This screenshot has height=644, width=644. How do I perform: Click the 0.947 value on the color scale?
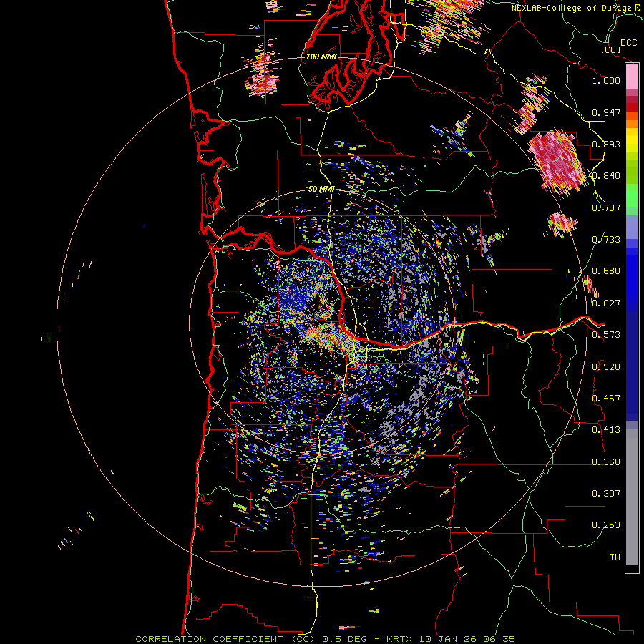click(x=606, y=112)
